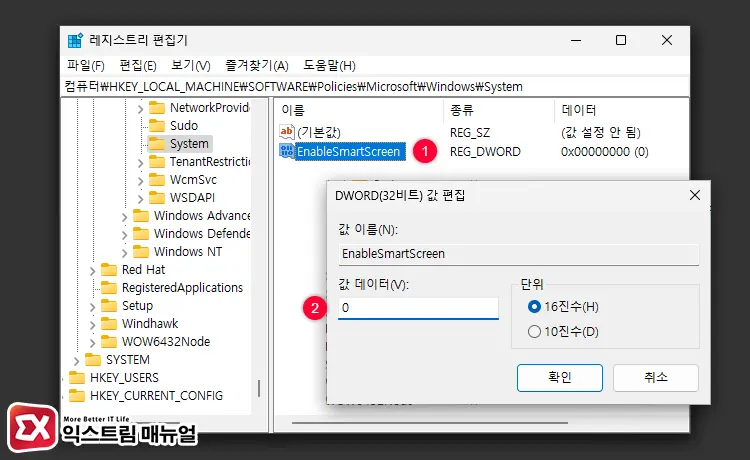Expand the TenantRestrictions tree node
Image resolution: width=750 pixels, height=460 pixels.
[140, 163]
